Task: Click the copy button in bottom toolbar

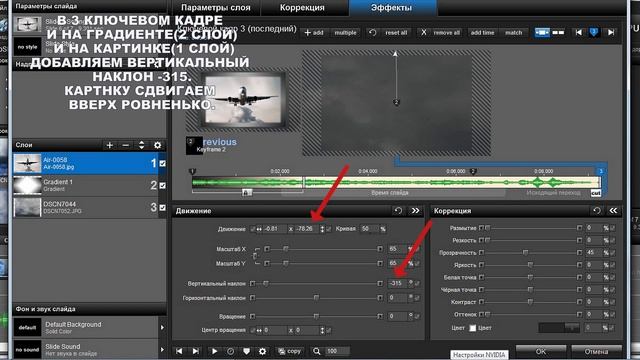Action: tap(289, 351)
